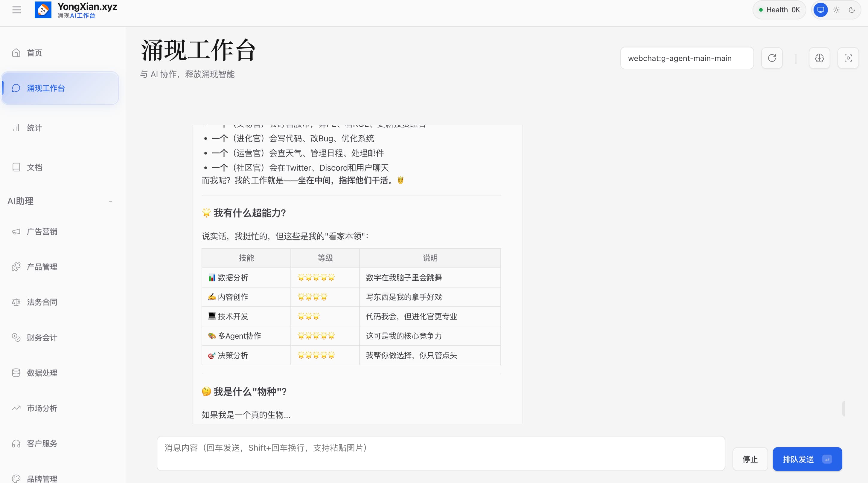Go to 首页 in the sidebar
The width and height of the screenshot is (868, 483).
34,53
